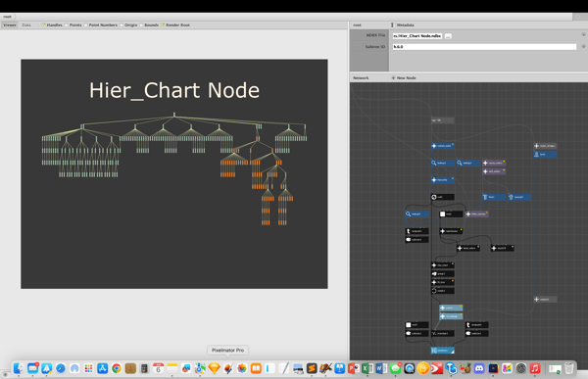Viewport: 588px width, 379px height.
Task: Click the NDEX File path field
Action: point(417,36)
